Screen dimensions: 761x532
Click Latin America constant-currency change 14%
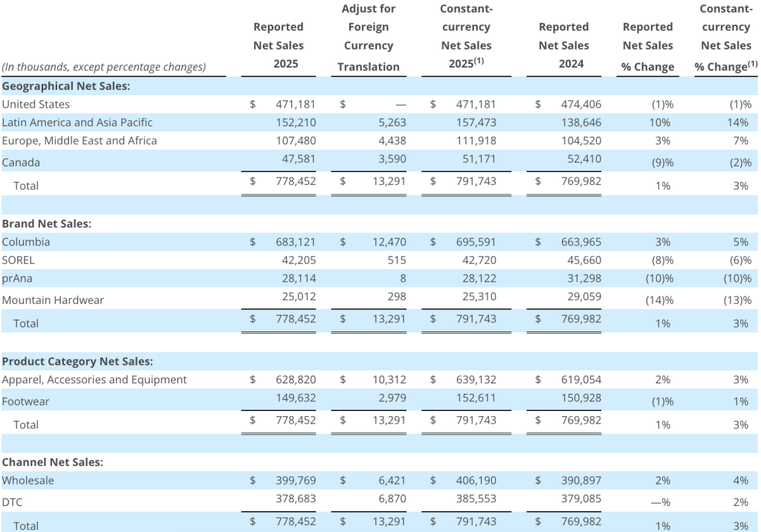point(738,123)
